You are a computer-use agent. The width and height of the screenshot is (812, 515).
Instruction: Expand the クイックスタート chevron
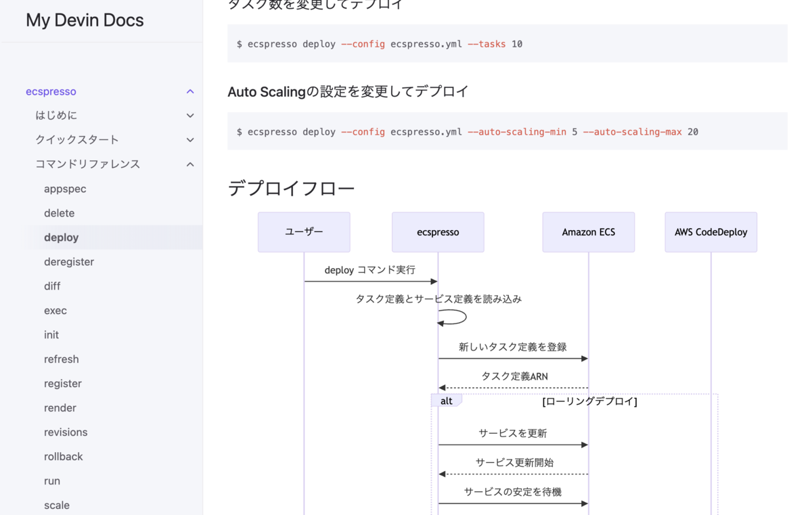point(190,140)
